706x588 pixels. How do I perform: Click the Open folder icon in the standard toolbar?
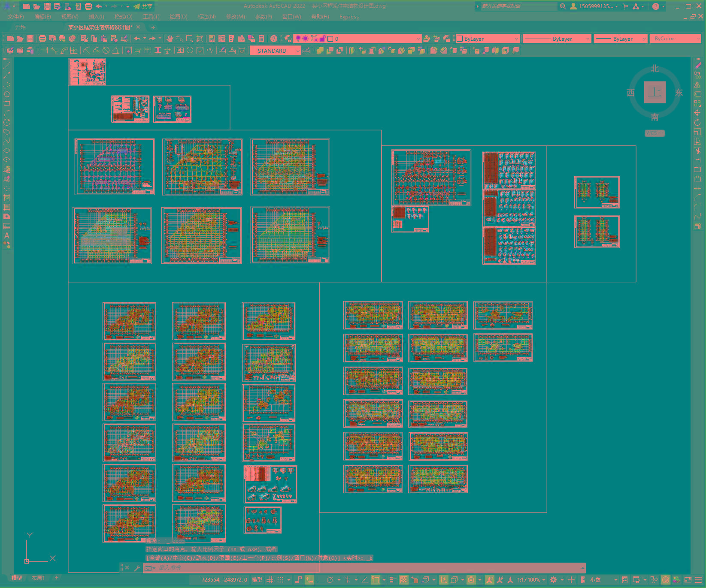[x=20, y=39]
